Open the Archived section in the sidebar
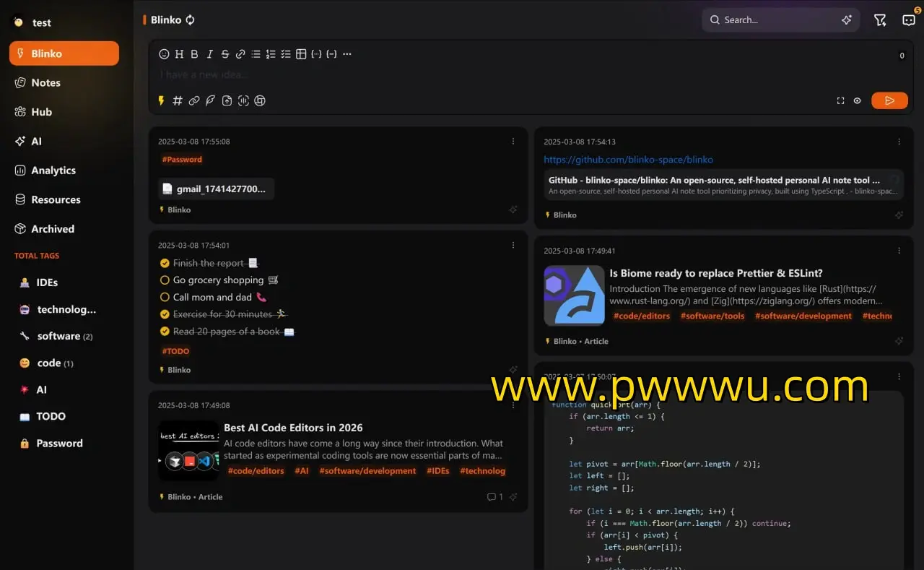This screenshot has height=570, width=924. (53, 229)
